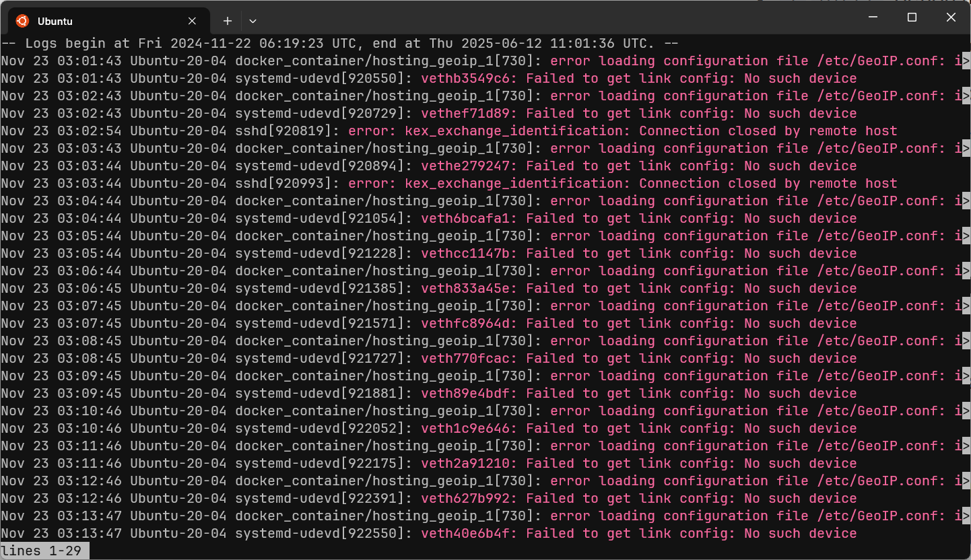Click vethe279247 error text
The width and height of the screenshot is (971, 560).
[639, 166]
